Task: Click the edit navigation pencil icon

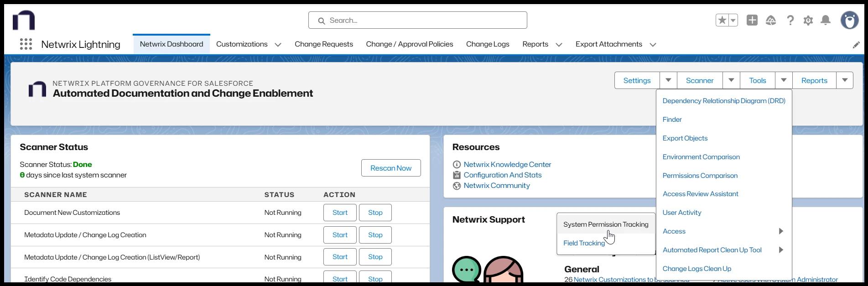Action: point(856,45)
